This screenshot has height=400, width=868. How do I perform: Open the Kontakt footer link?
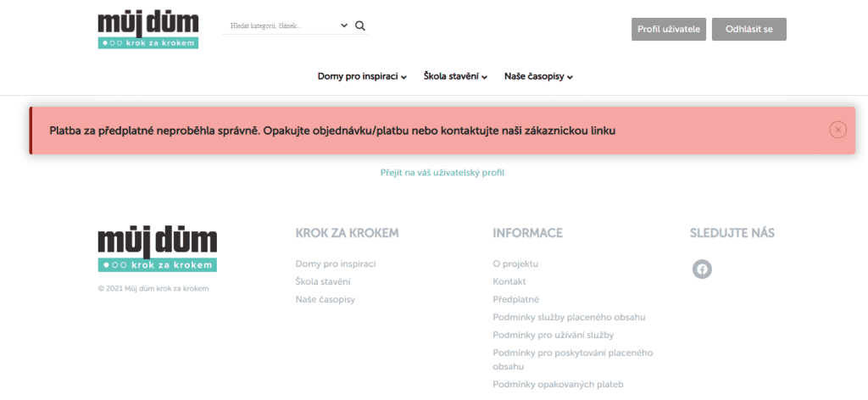pyautogui.click(x=509, y=281)
